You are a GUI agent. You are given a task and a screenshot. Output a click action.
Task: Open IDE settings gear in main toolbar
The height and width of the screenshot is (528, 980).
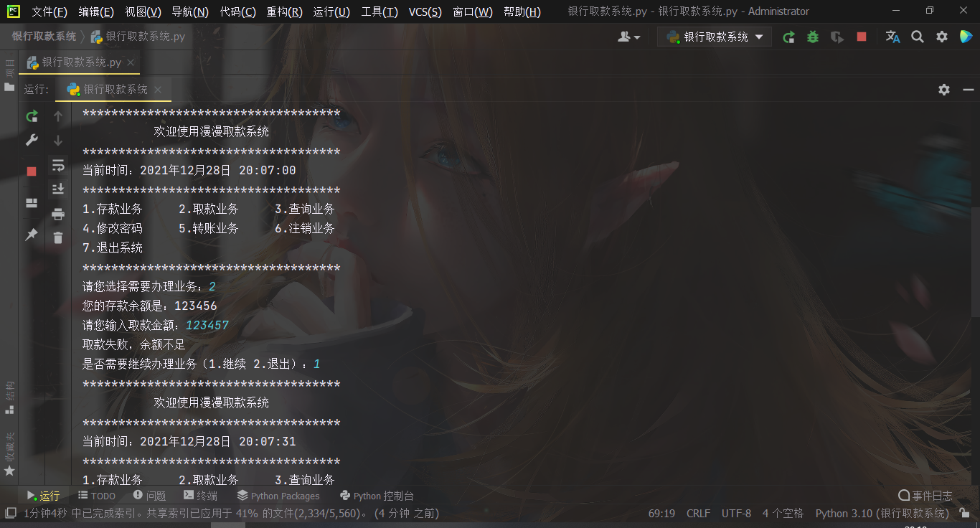point(942,37)
